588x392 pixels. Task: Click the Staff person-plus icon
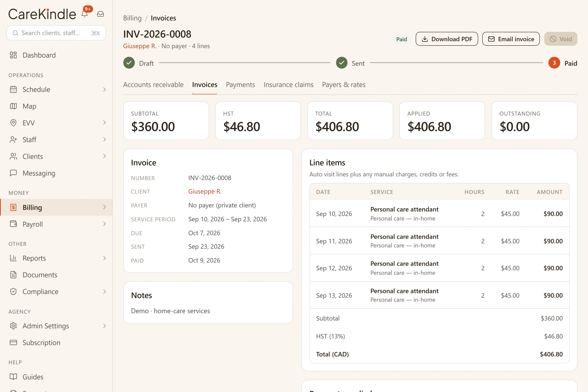[x=13, y=139]
